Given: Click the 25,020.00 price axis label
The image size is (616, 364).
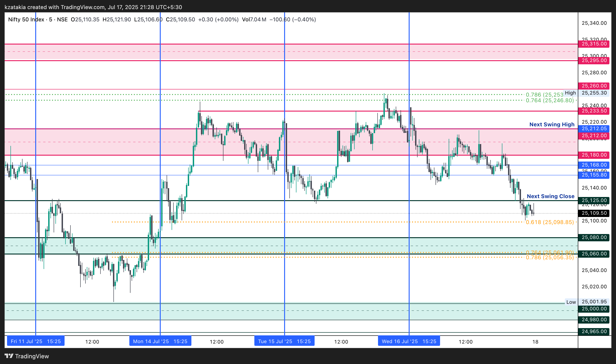Looking at the screenshot, I should pyautogui.click(x=594, y=287).
